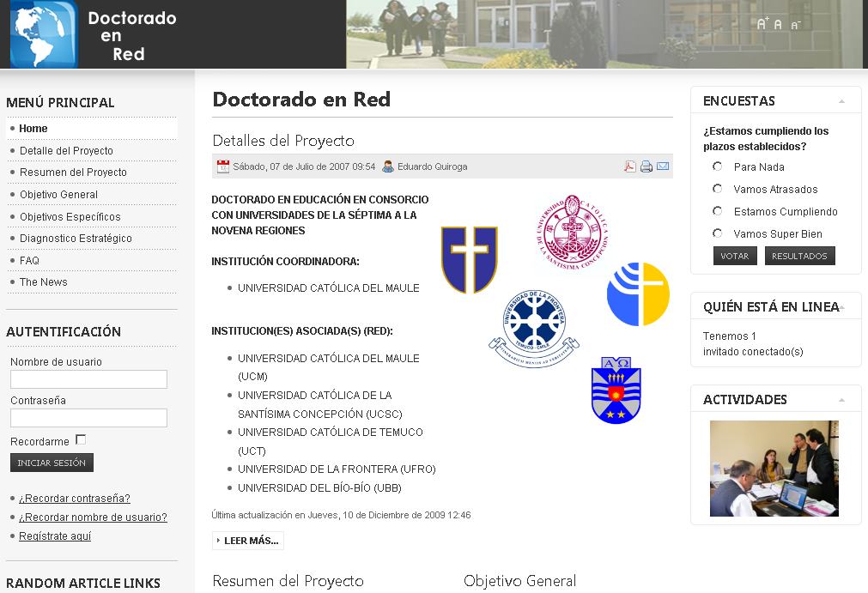868x593 pixels.
Task: Toggle the Recordarme checkbox
Action: coord(81,439)
